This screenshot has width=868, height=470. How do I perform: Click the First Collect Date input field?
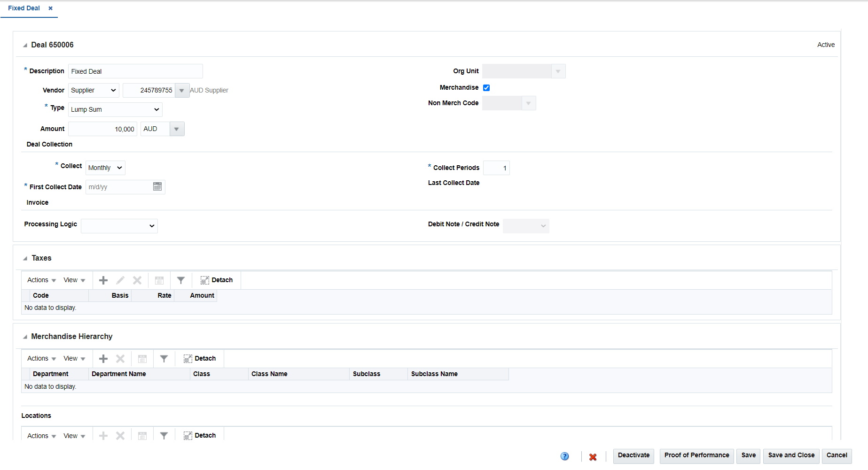pos(118,187)
